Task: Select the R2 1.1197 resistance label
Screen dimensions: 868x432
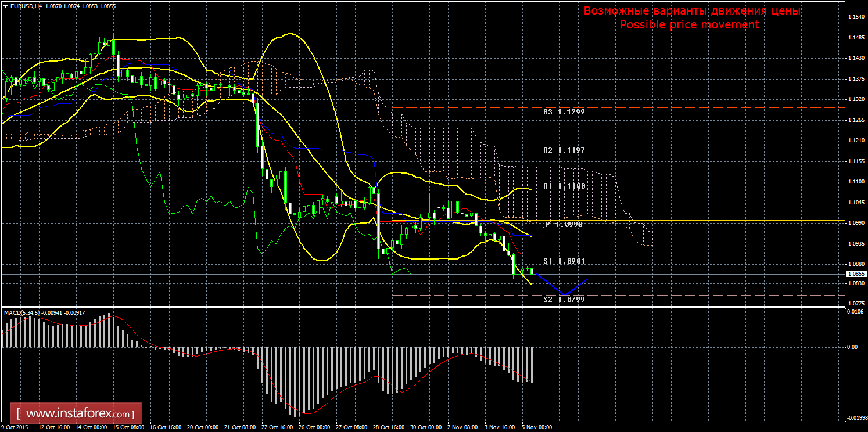Action: pyautogui.click(x=564, y=150)
